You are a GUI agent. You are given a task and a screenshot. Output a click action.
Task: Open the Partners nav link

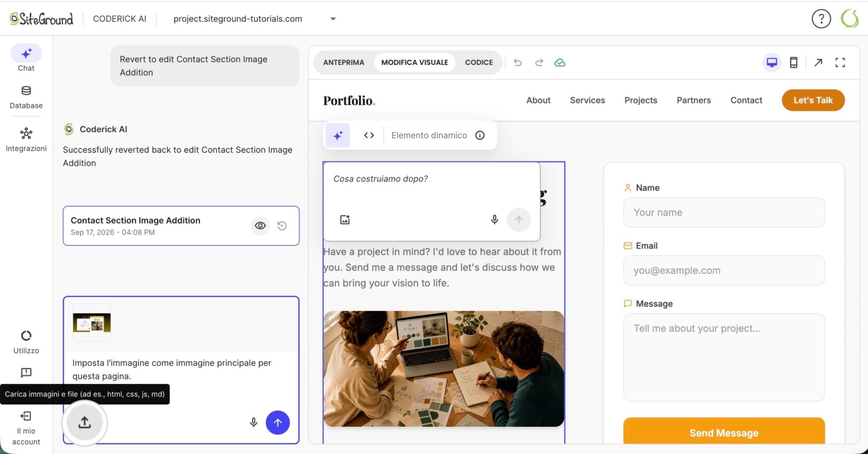pyautogui.click(x=694, y=100)
